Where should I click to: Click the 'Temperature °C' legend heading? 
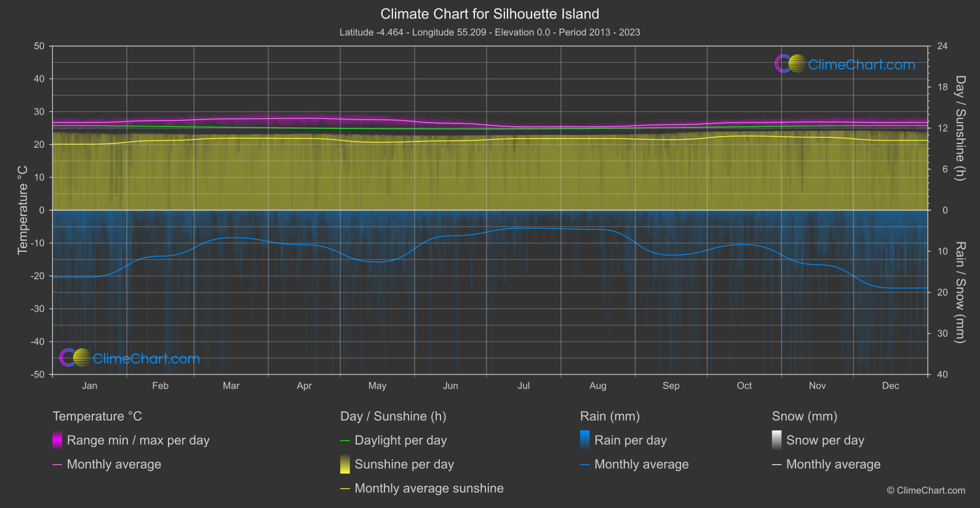coord(97,416)
